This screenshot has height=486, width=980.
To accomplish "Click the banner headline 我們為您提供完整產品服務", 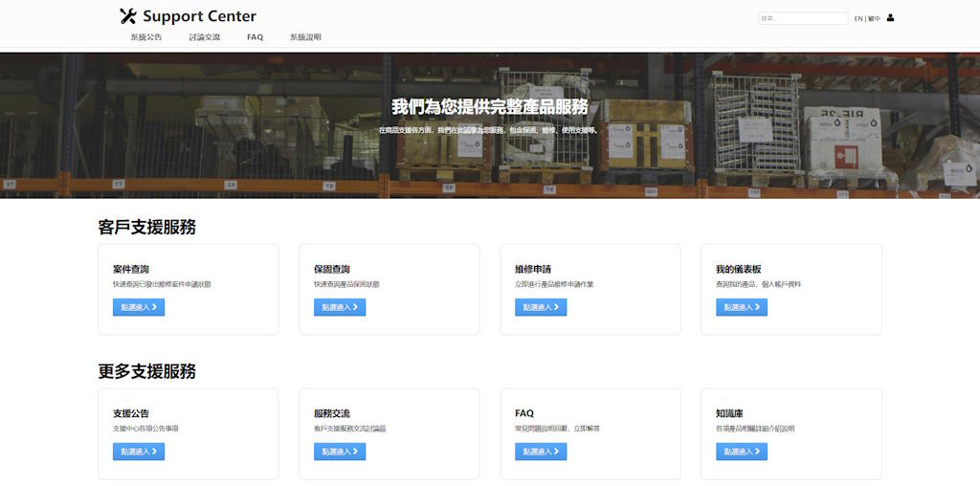I will pyautogui.click(x=490, y=107).
